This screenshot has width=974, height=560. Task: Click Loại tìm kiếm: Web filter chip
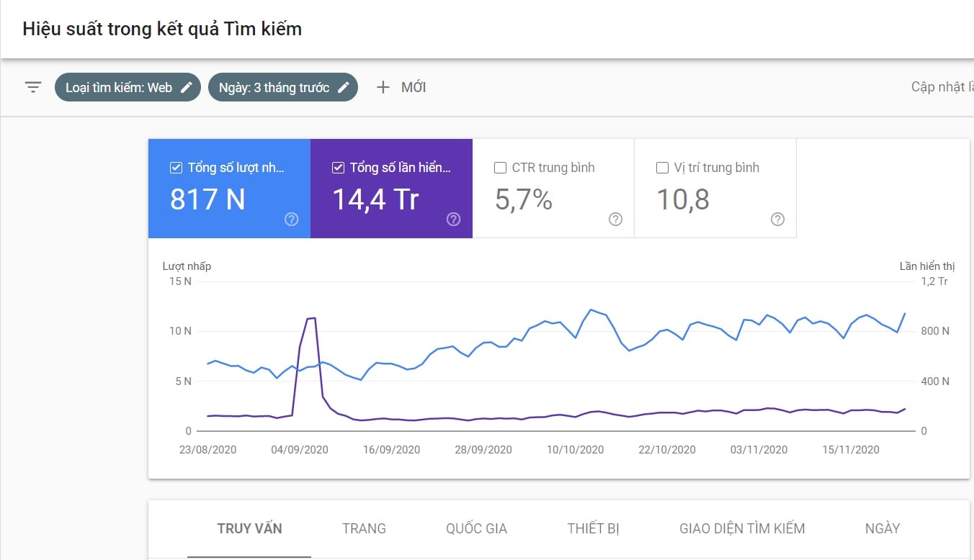(x=128, y=88)
